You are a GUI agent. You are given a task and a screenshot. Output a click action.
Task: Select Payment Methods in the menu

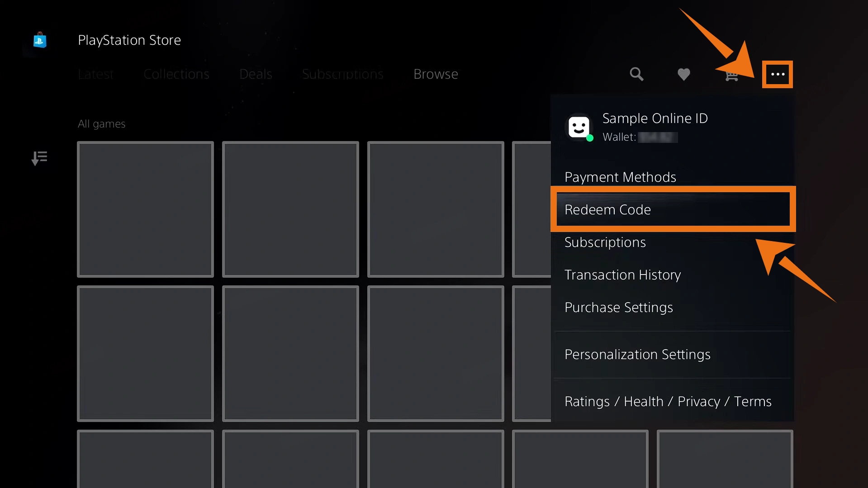click(673, 177)
